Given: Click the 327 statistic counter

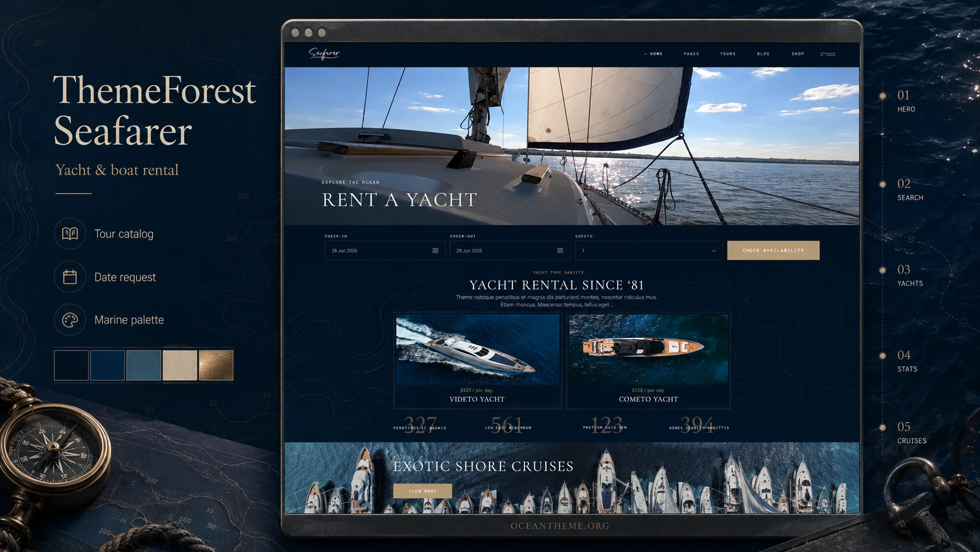Looking at the screenshot, I should pyautogui.click(x=420, y=424).
